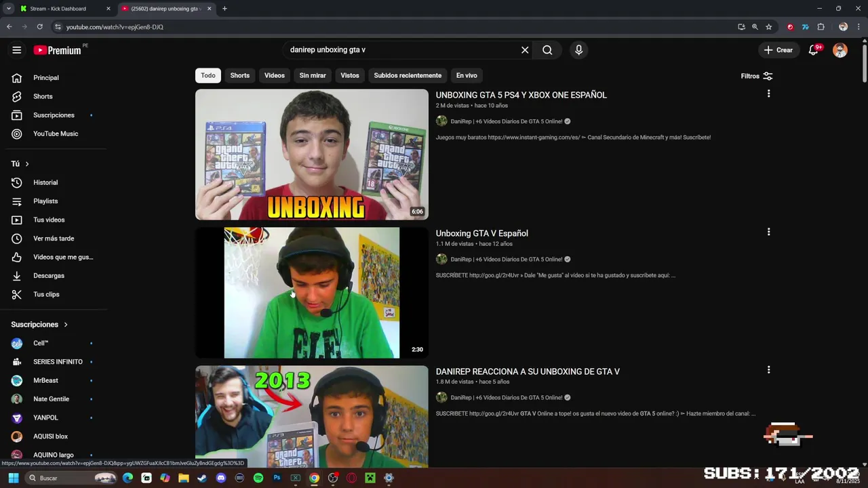
Task: Open the notifications bell
Action: (814, 50)
